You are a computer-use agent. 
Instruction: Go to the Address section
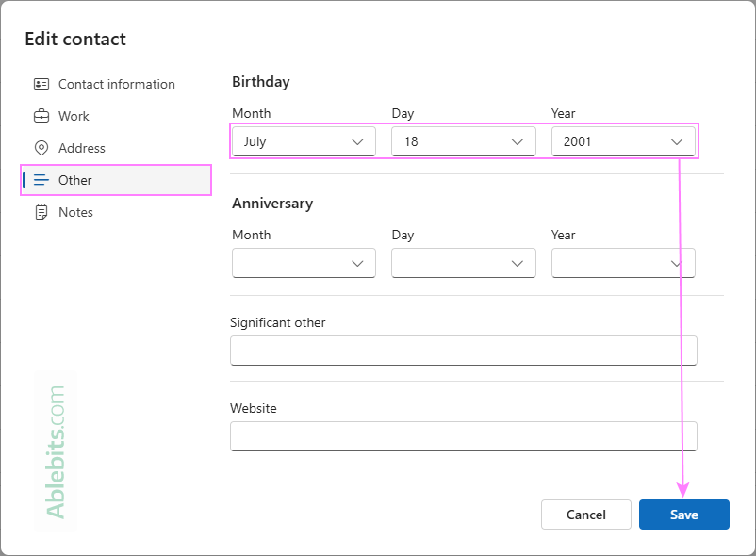[116, 148]
